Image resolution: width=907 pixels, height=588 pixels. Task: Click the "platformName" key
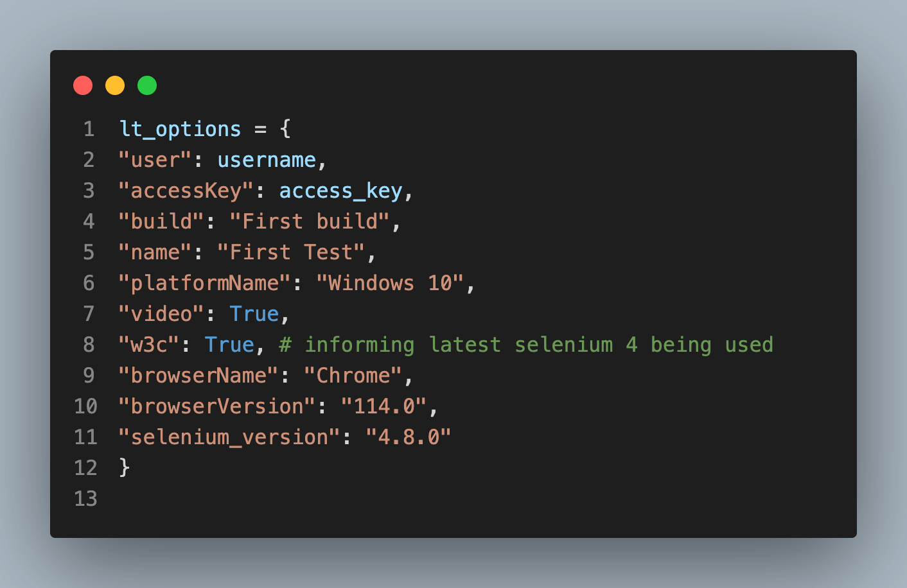pyautogui.click(x=204, y=283)
